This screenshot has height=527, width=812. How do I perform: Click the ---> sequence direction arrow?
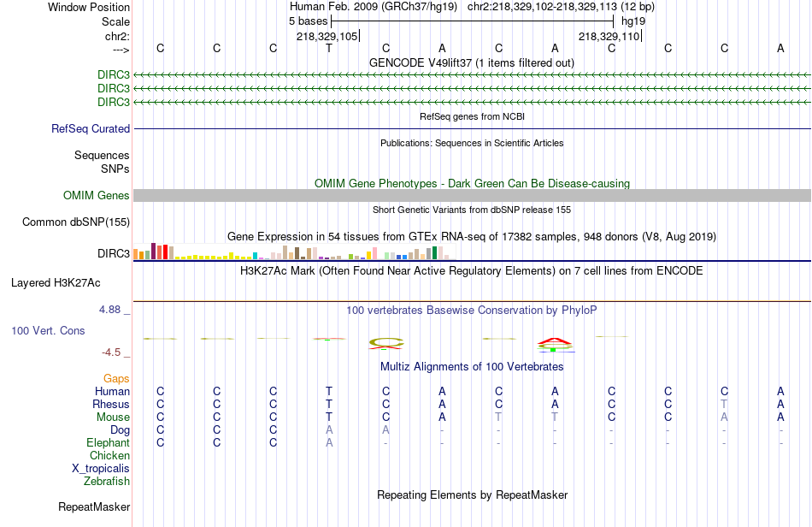click(121, 50)
